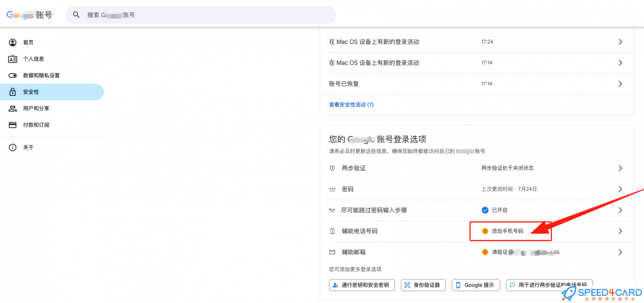Click the 个人信息 ID card icon

tap(13, 59)
